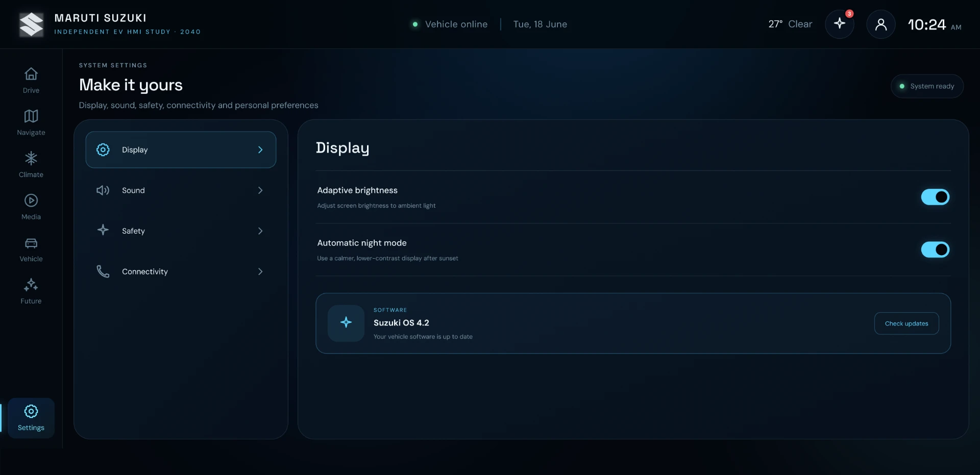The width and height of the screenshot is (980, 475).
Task: Click the 10:24 AM clock
Action: tap(935, 24)
